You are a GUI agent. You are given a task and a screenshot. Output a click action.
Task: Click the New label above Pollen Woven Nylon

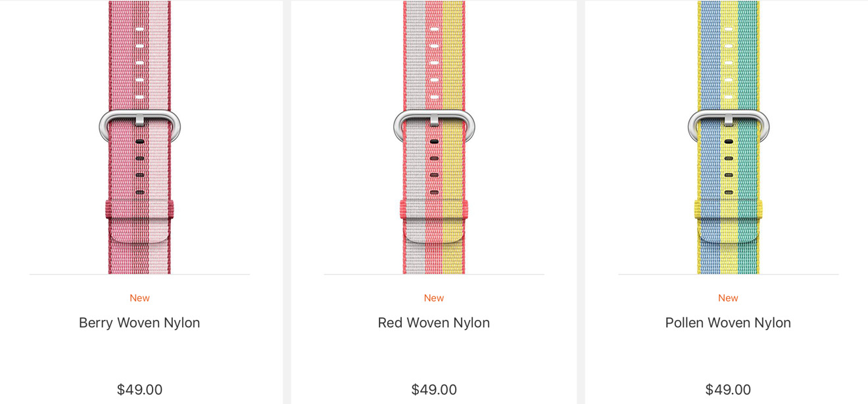tap(728, 298)
